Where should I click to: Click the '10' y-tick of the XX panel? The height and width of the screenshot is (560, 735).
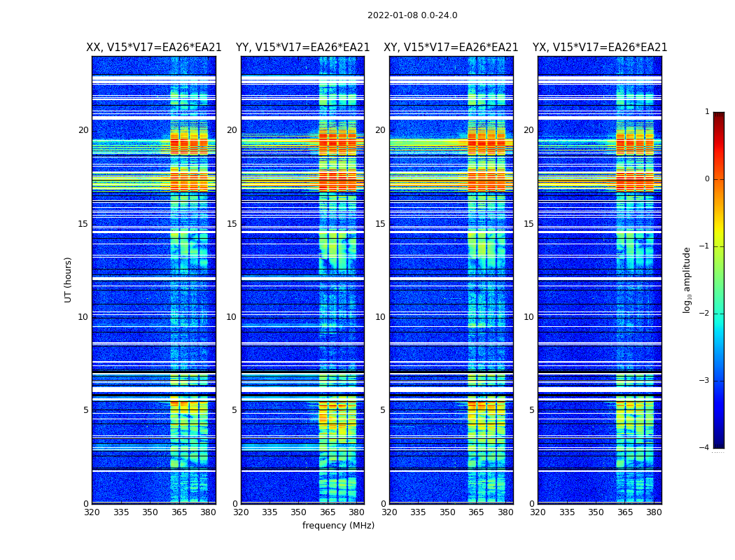tap(83, 317)
